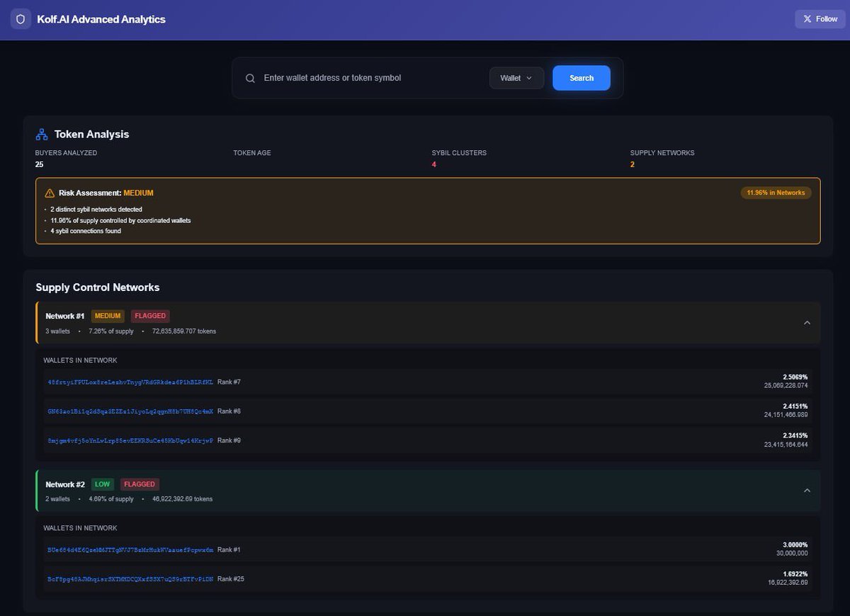Click the SYBIL CLUSTERS count 4
The height and width of the screenshot is (616, 850).
click(x=434, y=164)
